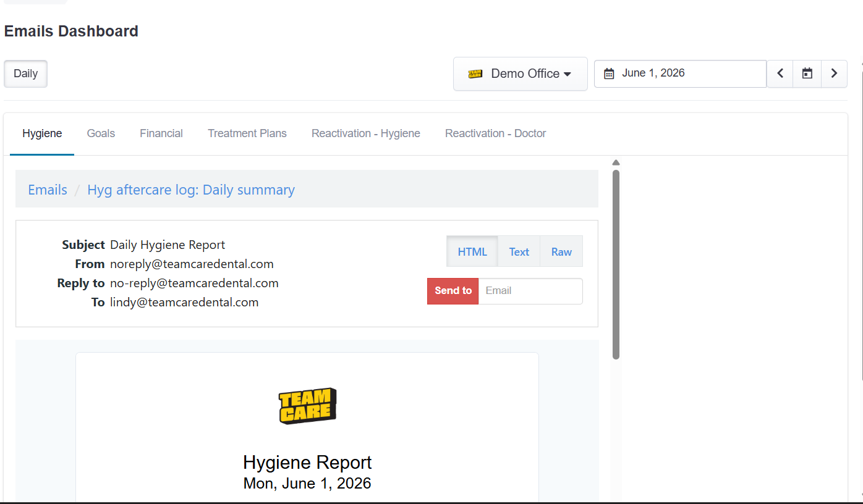Go to the next date with right chevron
This screenshot has width=863, height=504.
(x=834, y=73)
